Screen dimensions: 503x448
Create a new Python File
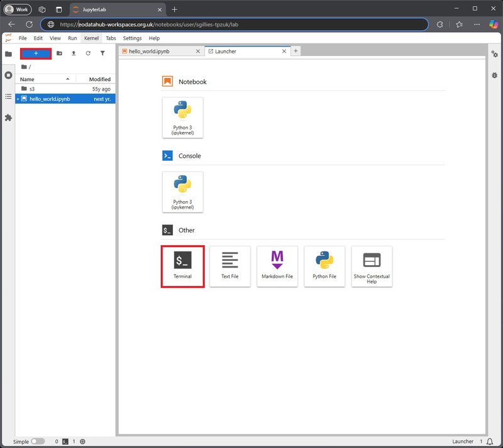click(324, 266)
